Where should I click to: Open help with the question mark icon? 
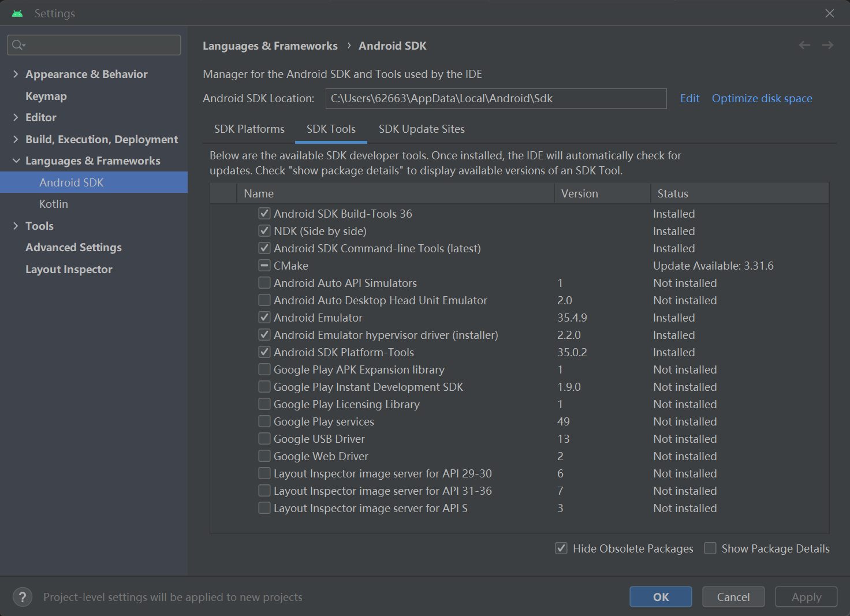click(x=23, y=597)
